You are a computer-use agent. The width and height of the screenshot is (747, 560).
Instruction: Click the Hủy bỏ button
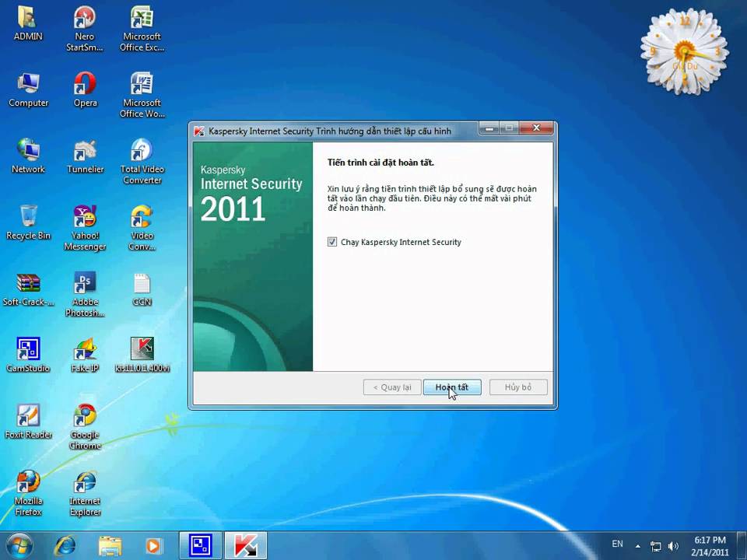pos(518,387)
